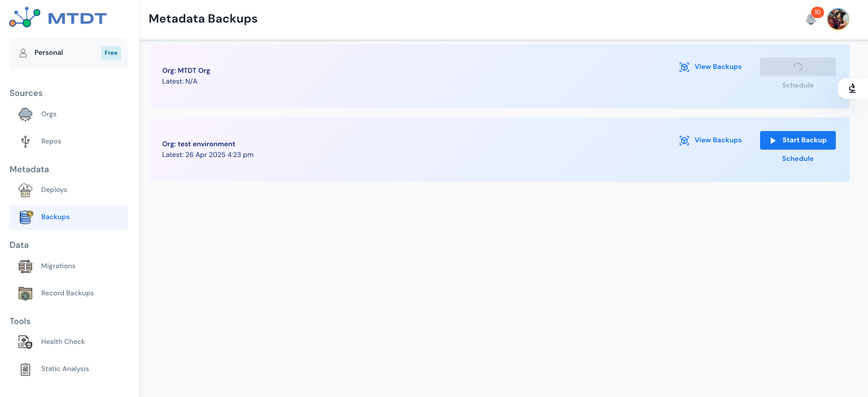This screenshot has width=868, height=397.
Task: Click the microscope icon on right edge
Action: click(x=852, y=88)
